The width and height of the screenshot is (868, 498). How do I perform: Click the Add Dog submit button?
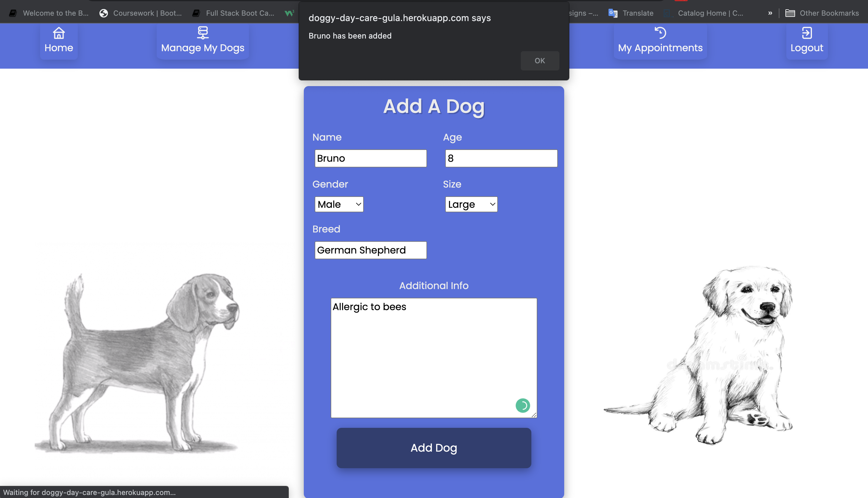click(433, 448)
